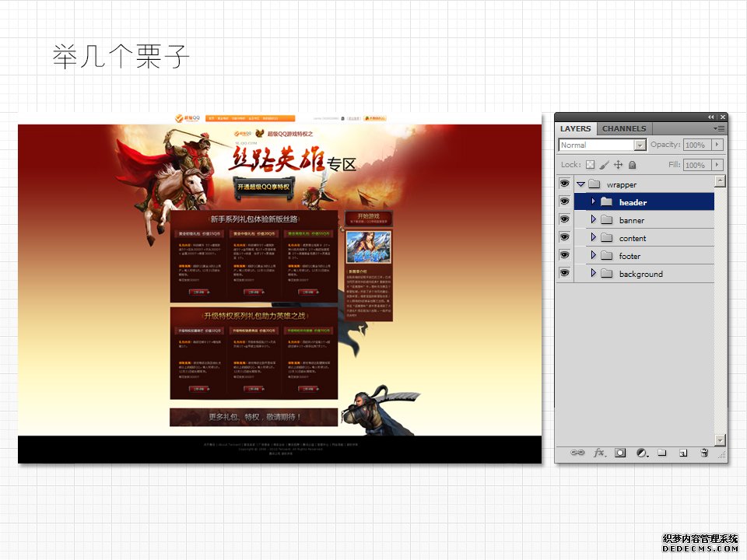Image resolution: width=747 pixels, height=560 pixels.
Task: Click the Fill 100% field
Action: (697, 165)
